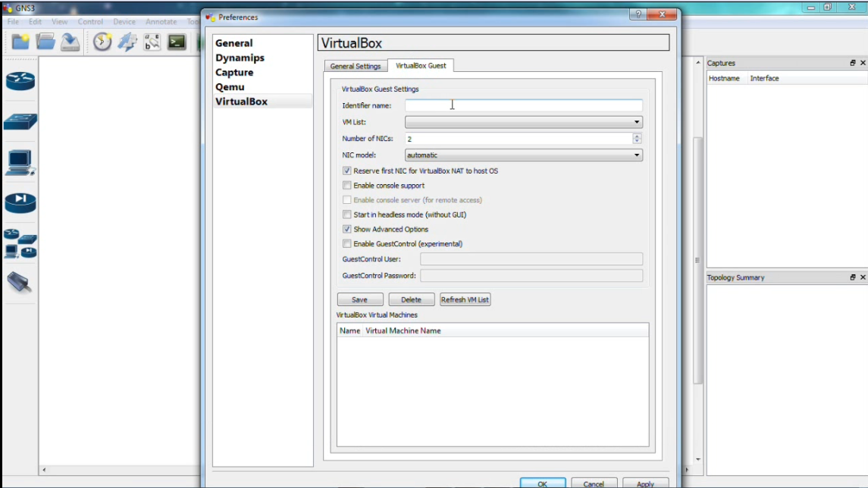Click Apply in Preferences dialog
The width and height of the screenshot is (868, 488).
point(645,483)
